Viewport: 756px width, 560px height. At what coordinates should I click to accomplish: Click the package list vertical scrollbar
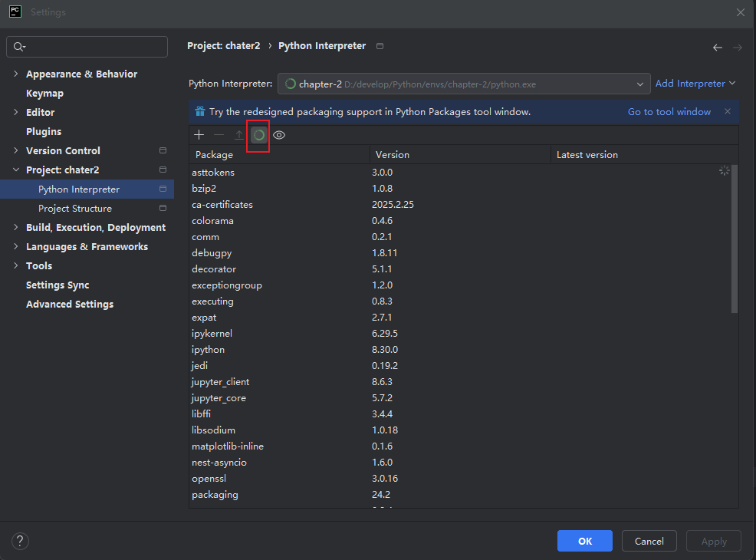(x=735, y=238)
